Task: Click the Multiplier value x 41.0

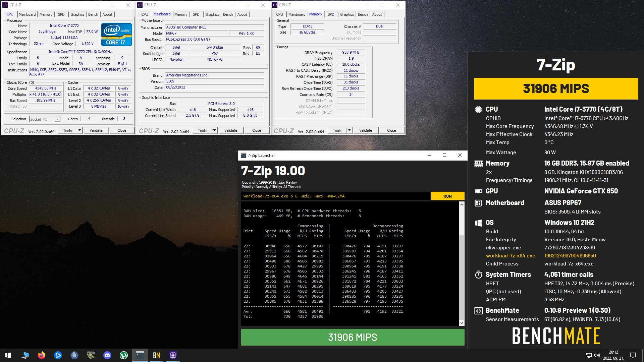Action: point(46,95)
